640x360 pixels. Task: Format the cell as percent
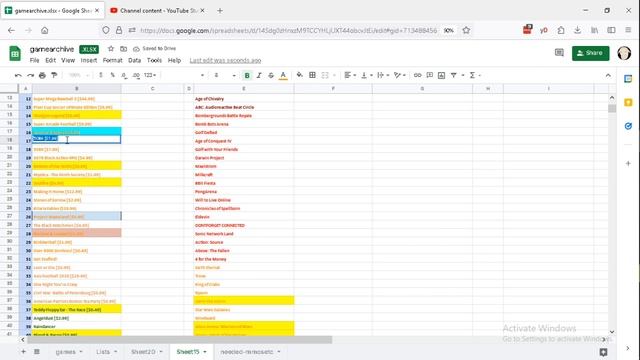pyautogui.click(x=112, y=76)
